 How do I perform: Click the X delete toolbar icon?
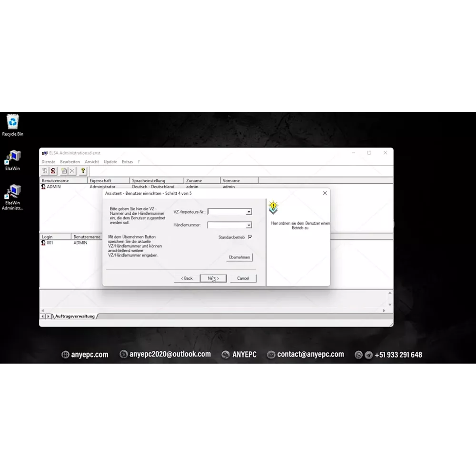(72, 171)
